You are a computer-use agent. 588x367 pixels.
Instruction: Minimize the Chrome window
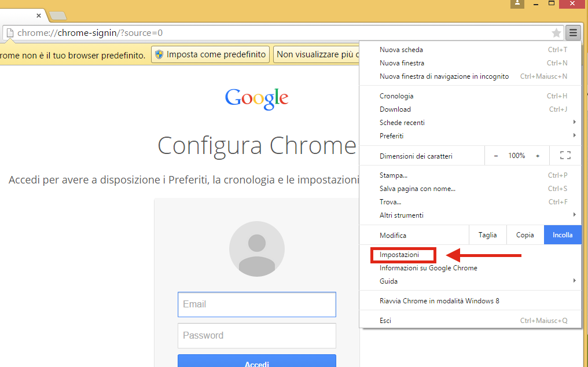(x=536, y=3)
